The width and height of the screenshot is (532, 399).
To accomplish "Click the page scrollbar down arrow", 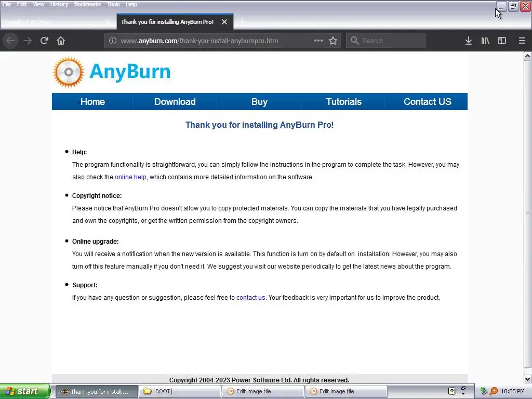I will click(x=528, y=379).
